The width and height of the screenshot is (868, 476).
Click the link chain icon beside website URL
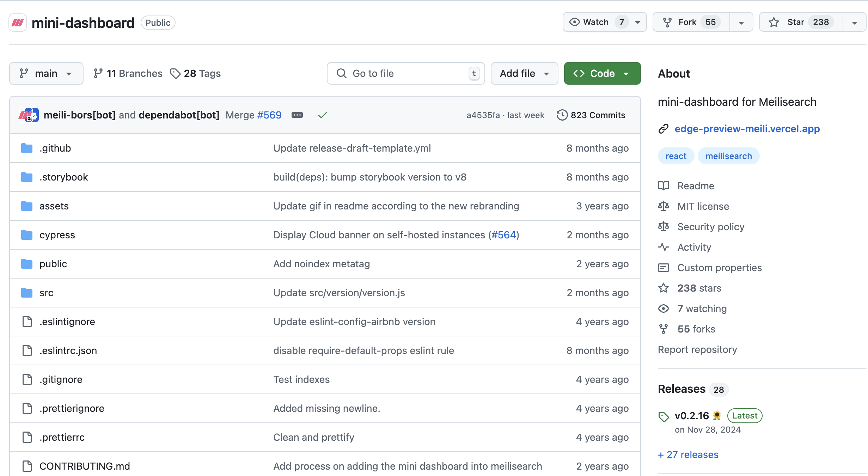[664, 129]
